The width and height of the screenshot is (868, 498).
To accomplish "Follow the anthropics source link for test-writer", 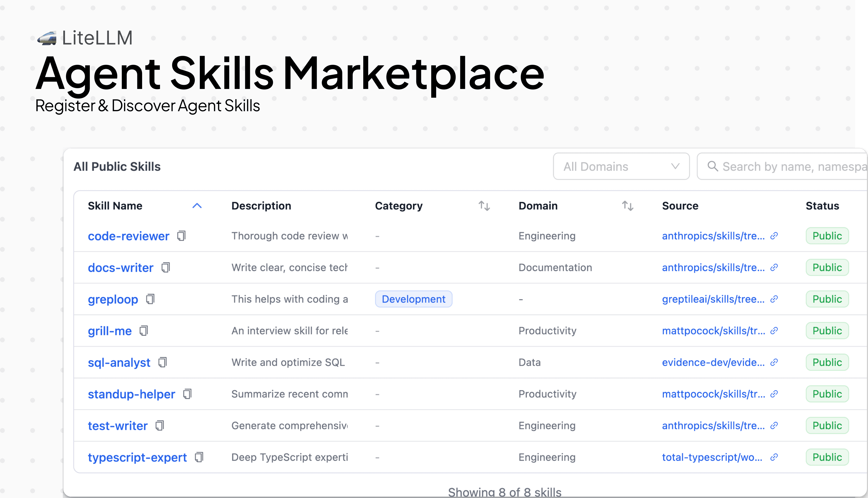I will coord(713,426).
